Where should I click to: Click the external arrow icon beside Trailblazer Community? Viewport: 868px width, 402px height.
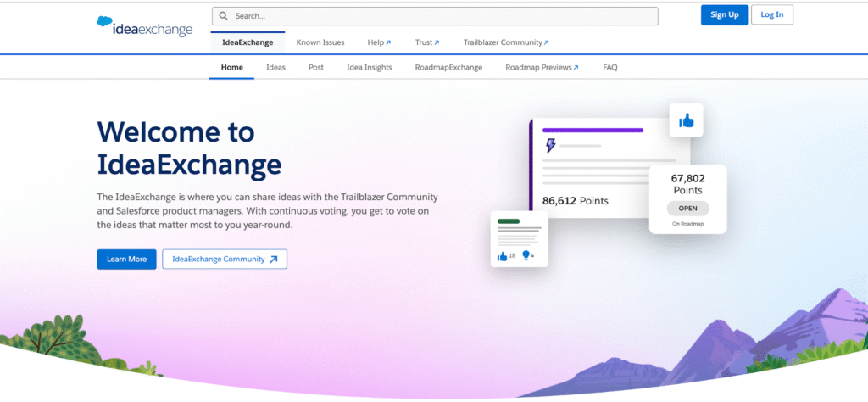point(547,42)
